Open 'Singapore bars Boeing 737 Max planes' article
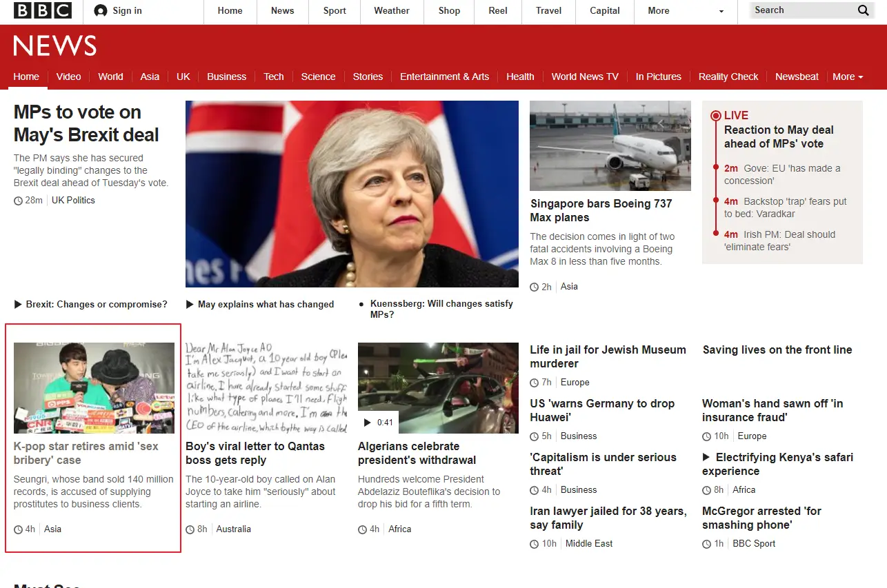 click(x=600, y=210)
